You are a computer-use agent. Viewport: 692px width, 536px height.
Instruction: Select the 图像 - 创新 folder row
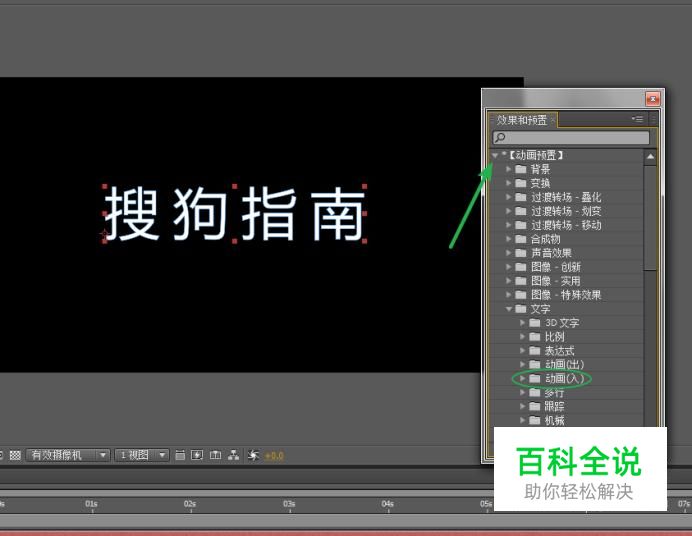pos(566,267)
